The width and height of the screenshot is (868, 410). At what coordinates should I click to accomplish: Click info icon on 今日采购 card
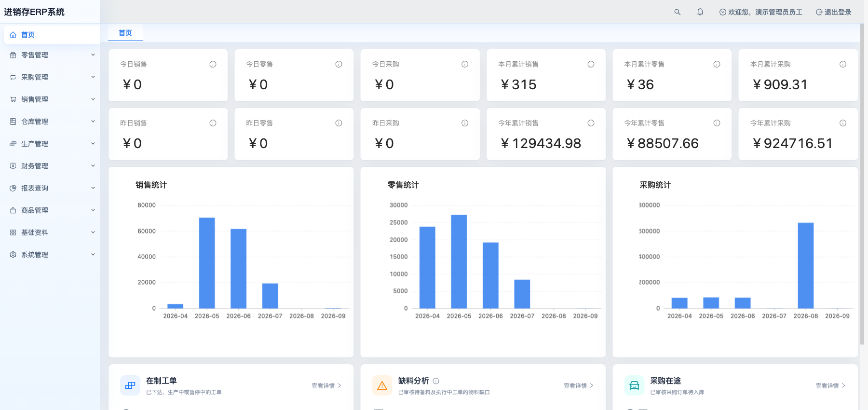click(465, 64)
